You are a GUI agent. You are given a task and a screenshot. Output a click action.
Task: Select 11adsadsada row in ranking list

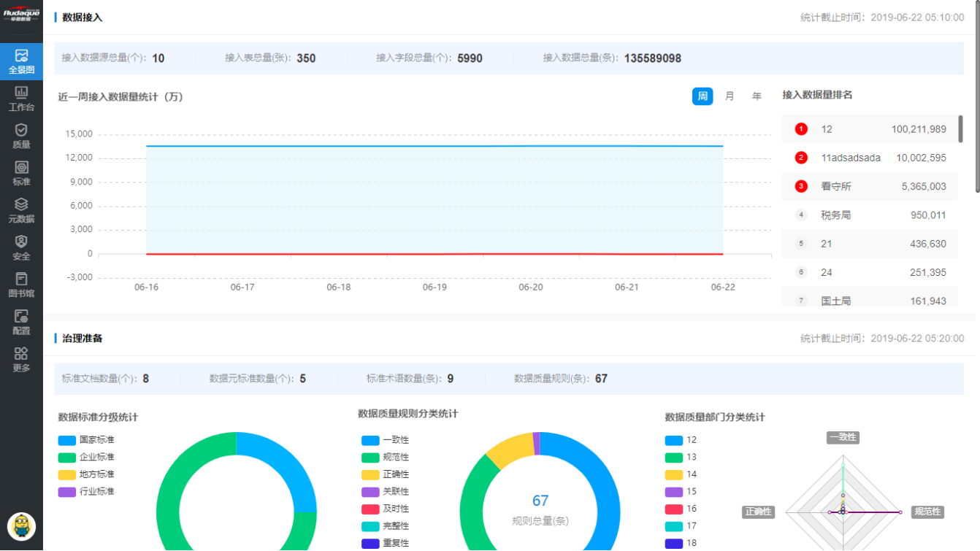[870, 158]
